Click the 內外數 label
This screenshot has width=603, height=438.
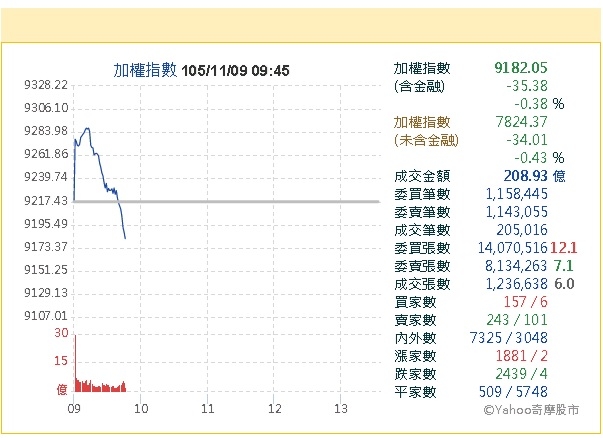415,338
